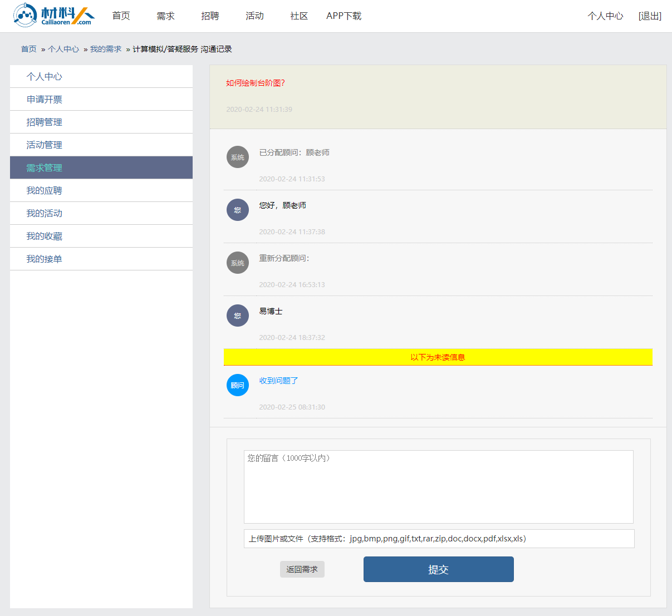Click the blue 顾问 advisor avatar
This screenshot has width=672, height=616.
click(x=238, y=385)
